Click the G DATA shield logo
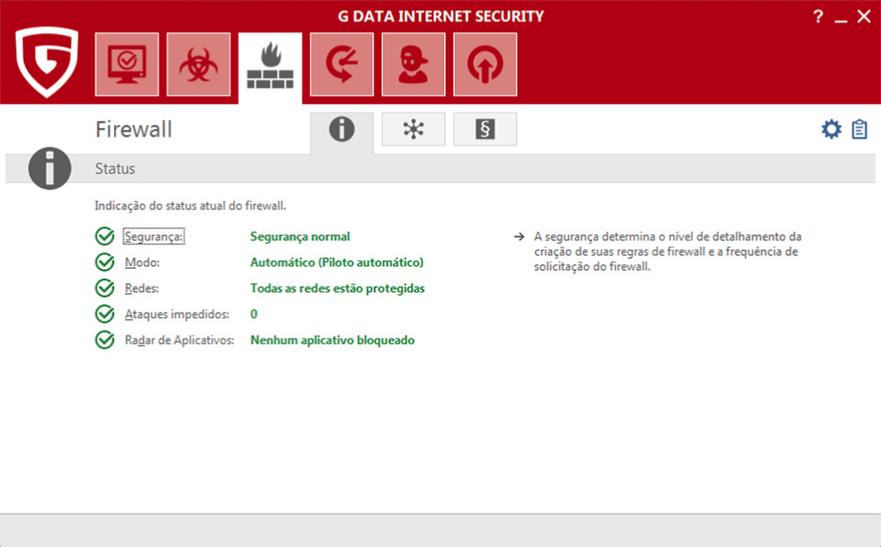881x547 pixels. click(47, 62)
